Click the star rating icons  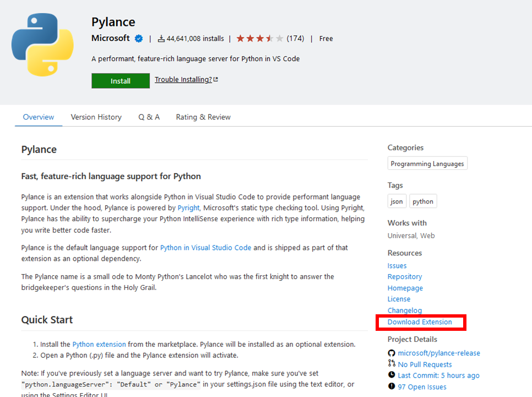coord(259,39)
